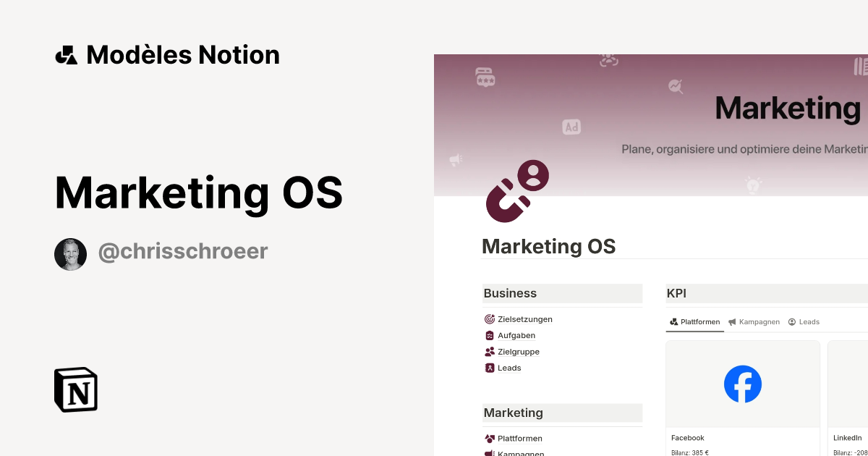The width and height of the screenshot is (868, 456).
Task: Click the Modèles Notion logo mark top left
Action: (66, 54)
